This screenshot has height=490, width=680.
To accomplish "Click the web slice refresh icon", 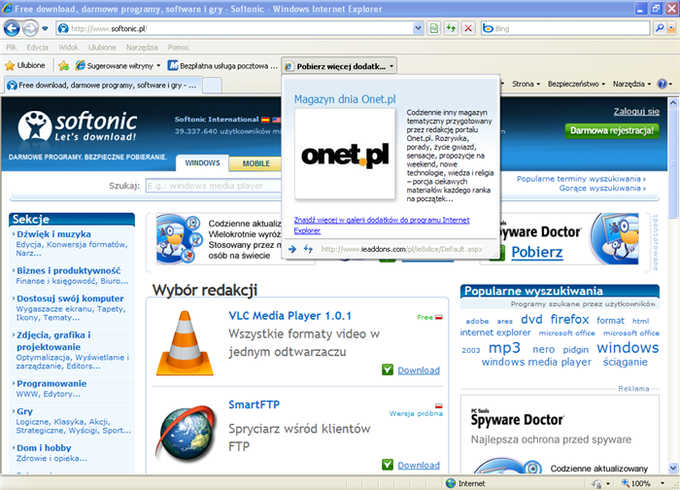I will pyautogui.click(x=308, y=249).
